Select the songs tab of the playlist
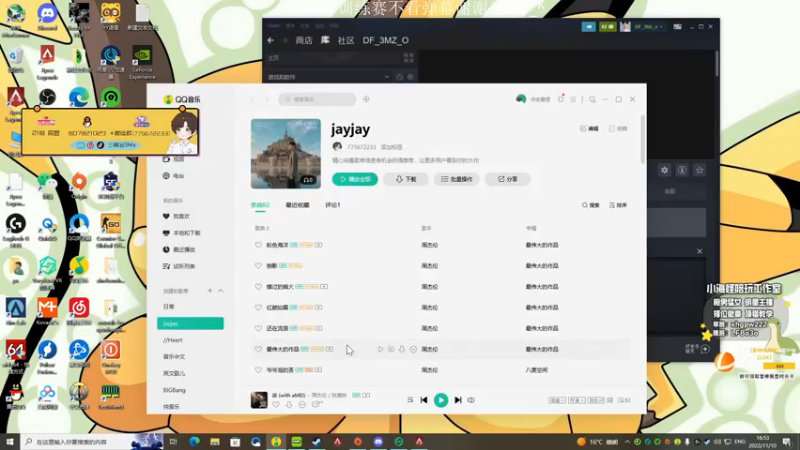This screenshot has height=450, width=800. coord(260,205)
